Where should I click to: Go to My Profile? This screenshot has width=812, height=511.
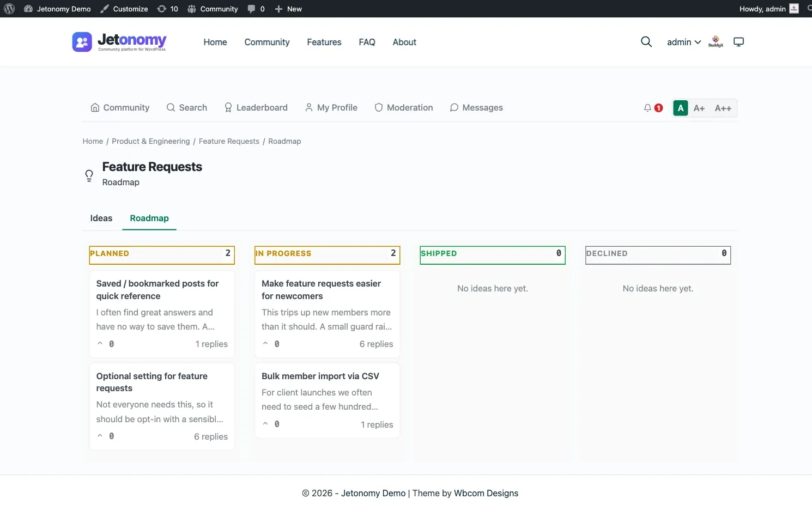coord(331,108)
